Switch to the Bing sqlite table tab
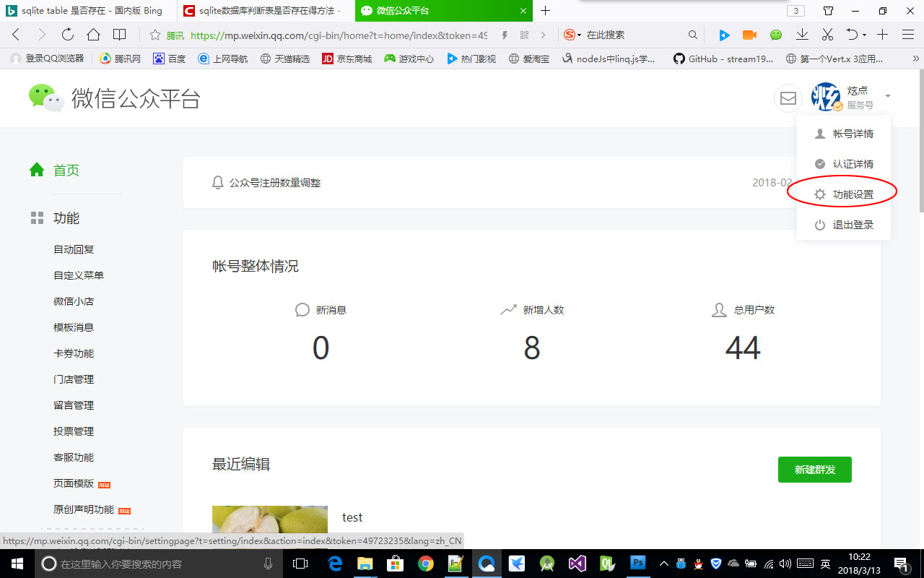Viewport: 924px width, 578px height. pyautogui.click(x=88, y=11)
